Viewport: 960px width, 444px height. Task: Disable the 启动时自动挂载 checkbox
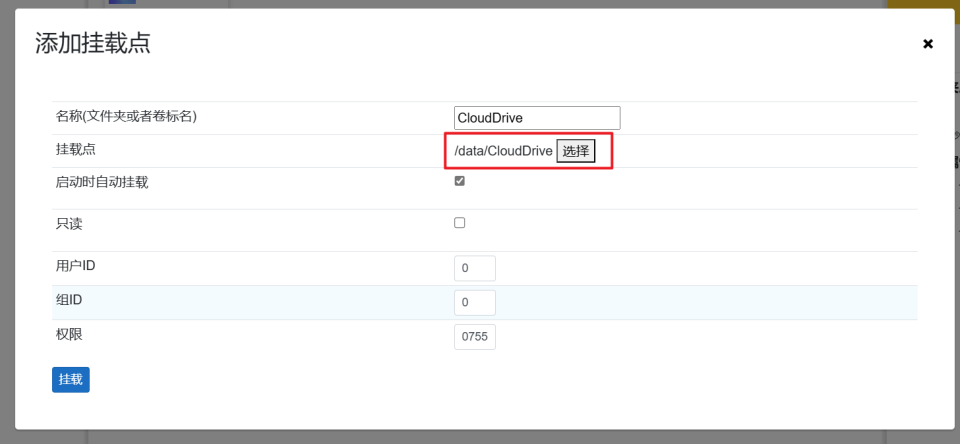pyautogui.click(x=460, y=181)
